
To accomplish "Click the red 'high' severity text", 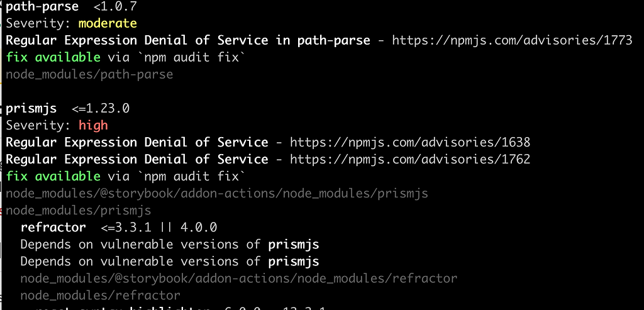I will click(x=93, y=125).
